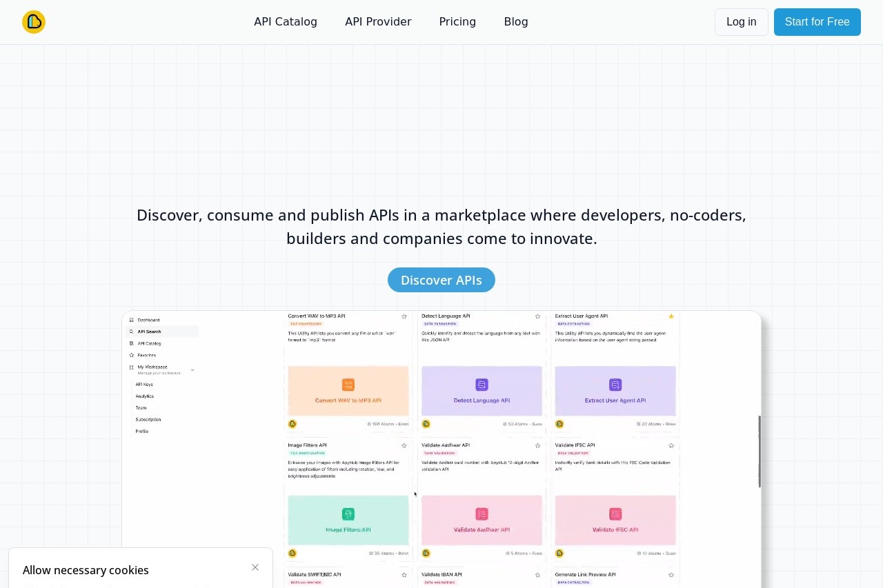Click ApyHub badge on Validate IFSC card
Image resolution: width=883 pixels, height=588 pixels.
pyautogui.click(x=559, y=553)
